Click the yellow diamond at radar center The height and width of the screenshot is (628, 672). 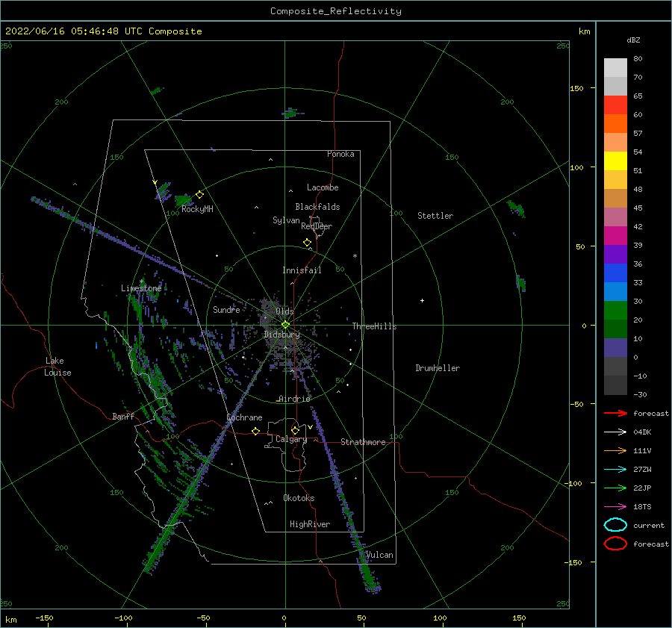[x=285, y=325]
